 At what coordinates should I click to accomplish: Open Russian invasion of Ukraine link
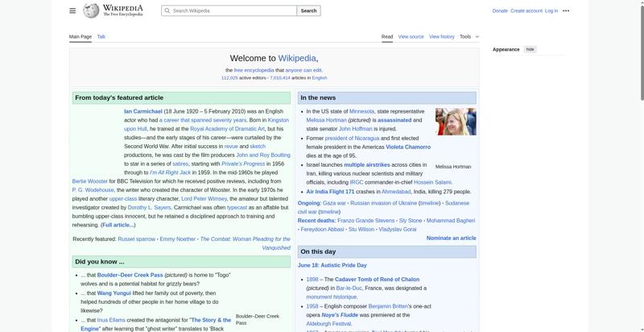pyautogui.click(x=384, y=203)
